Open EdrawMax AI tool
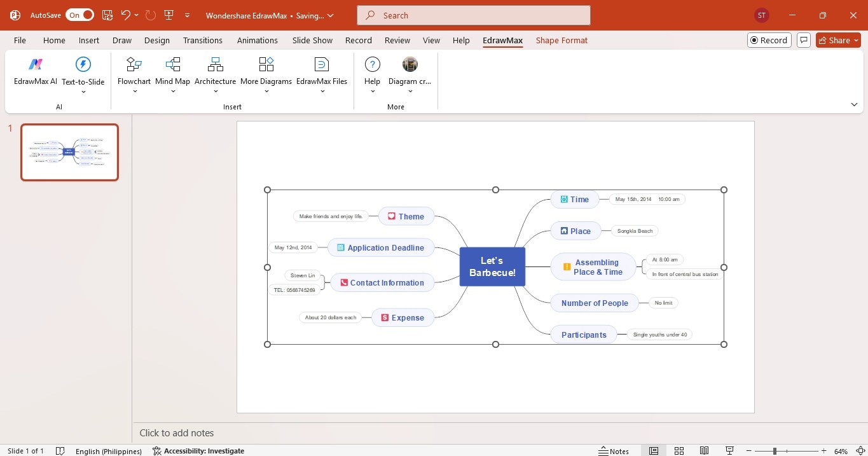The image size is (868, 456). 36,72
